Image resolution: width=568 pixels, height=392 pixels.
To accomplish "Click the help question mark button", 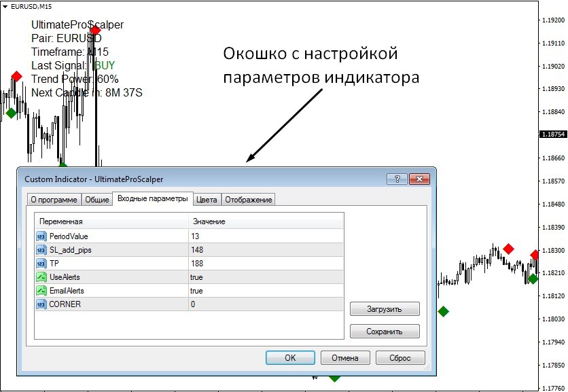I will (x=397, y=179).
